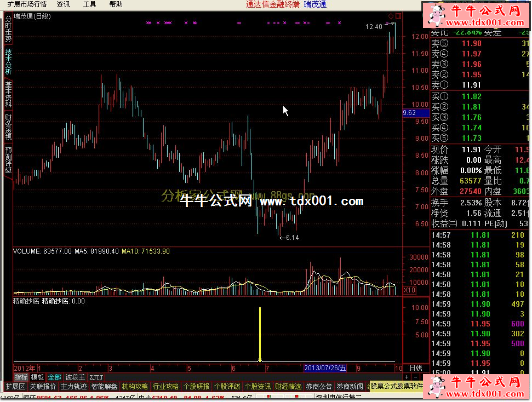Click the 12.40 high price annotation
Viewport: 532px width, 402px height.
[x=374, y=26]
